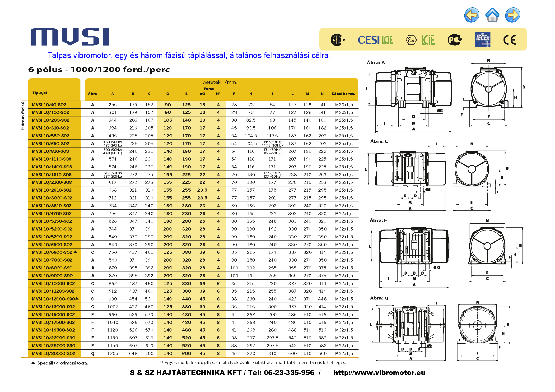The height and width of the screenshot is (392, 555).
Task: Click the back arrow navigation icon
Action: (x=471, y=15)
